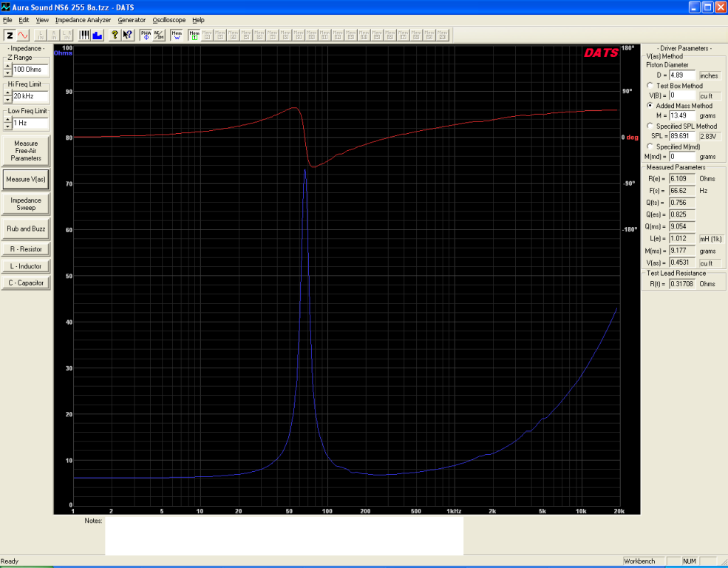The width and height of the screenshot is (728, 568).
Task: Click the Measure V(as) button
Action: click(x=26, y=179)
